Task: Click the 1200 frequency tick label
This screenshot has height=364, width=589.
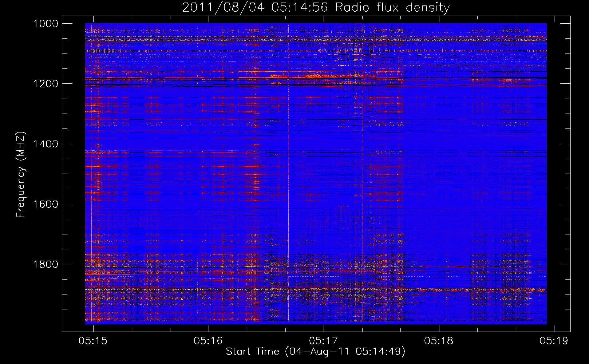Action: [x=46, y=84]
